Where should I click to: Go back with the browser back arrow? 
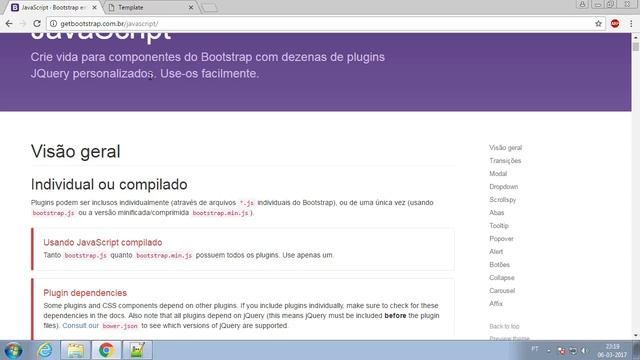[9, 24]
